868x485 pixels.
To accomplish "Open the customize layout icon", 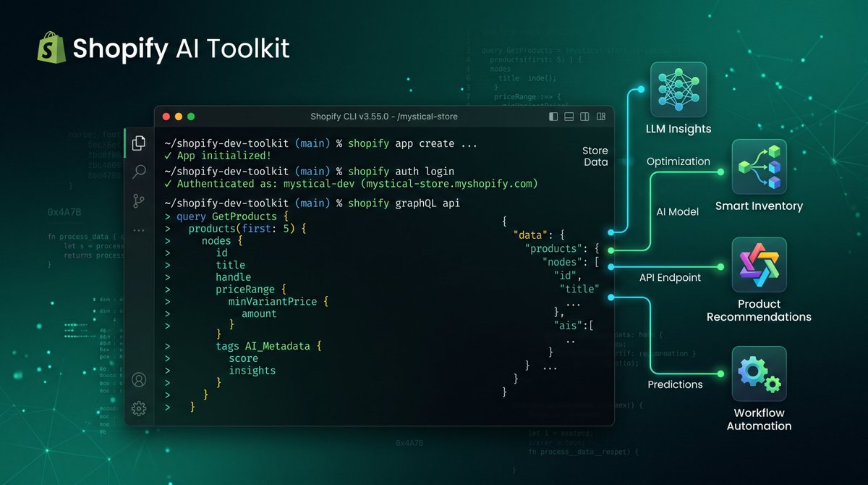I will pyautogui.click(x=600, y=117).
